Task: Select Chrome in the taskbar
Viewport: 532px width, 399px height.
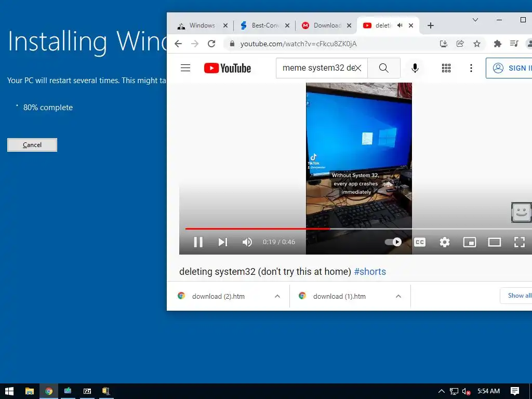Action: pos(49,391)
